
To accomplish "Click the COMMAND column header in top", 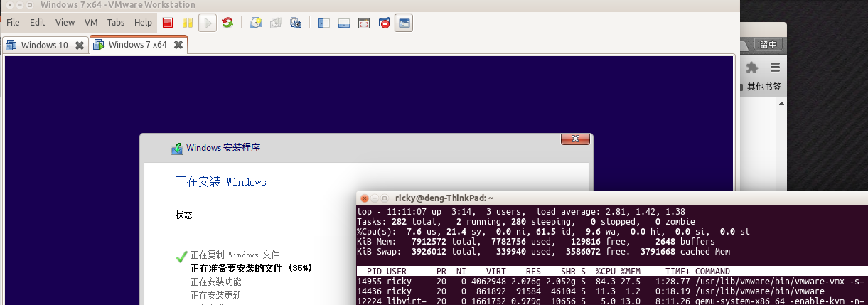I will click(x=712, y=272).
